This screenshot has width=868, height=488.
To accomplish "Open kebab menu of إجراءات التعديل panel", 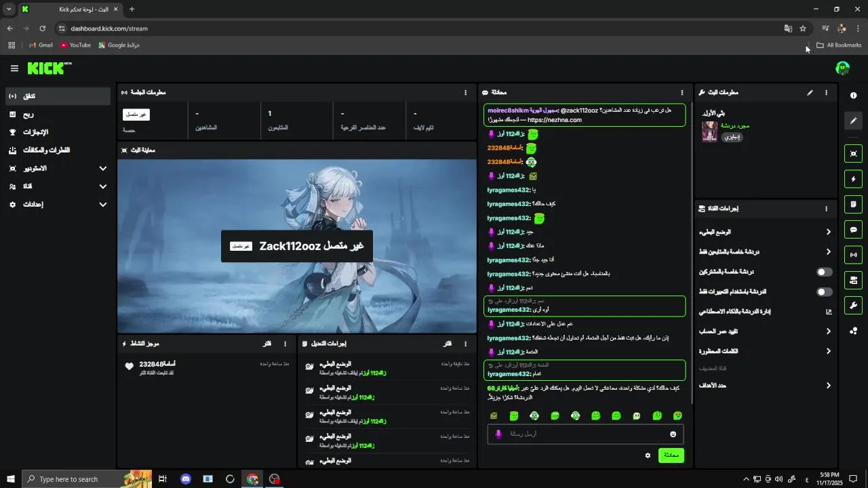I will pos(465,344).
